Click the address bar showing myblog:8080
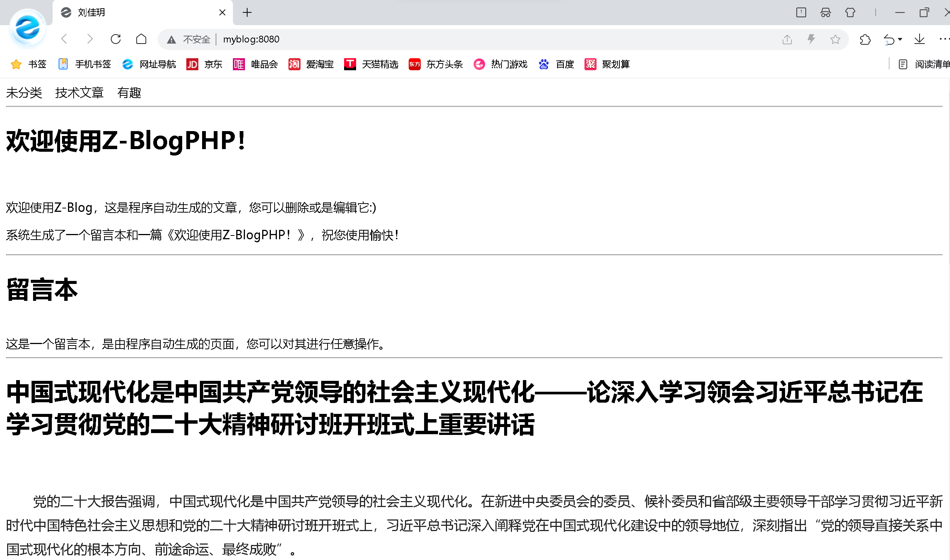The image size is (950, 560). tap(453, 39)
